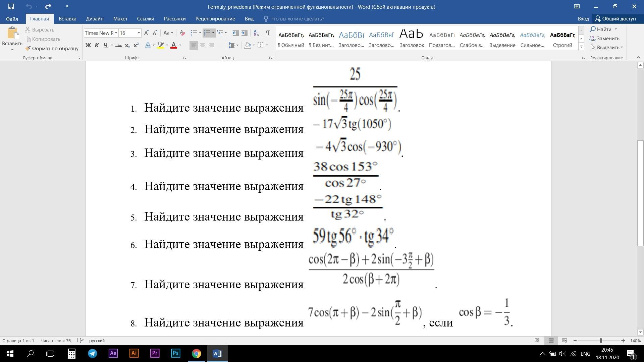This screenshot has height=362, width=644.
Task: Open the font size dropdown
Action: 139,33
